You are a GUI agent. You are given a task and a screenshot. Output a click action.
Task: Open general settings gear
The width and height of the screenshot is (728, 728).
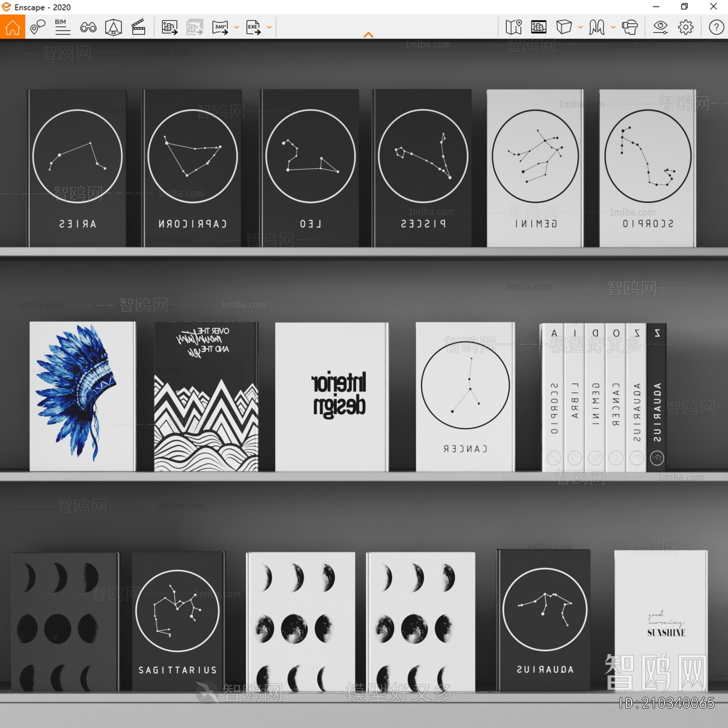686,27
